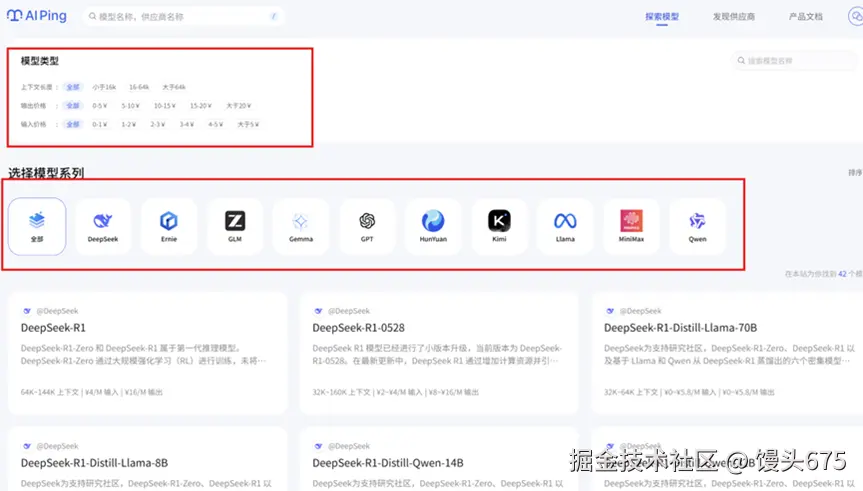Set 输入价格 filter to 全部
The height and width of the screenshot is (491, 863).
[x=73, y=124]
